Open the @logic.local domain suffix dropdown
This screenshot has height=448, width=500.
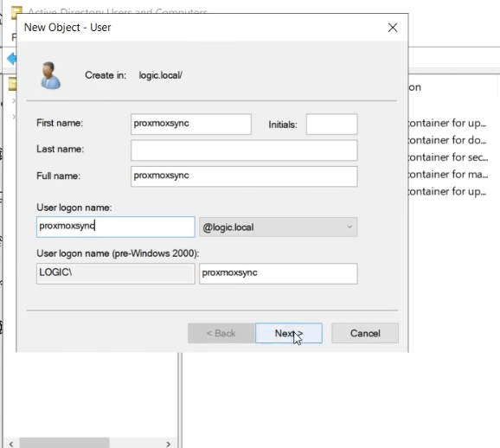coord(278,227)
